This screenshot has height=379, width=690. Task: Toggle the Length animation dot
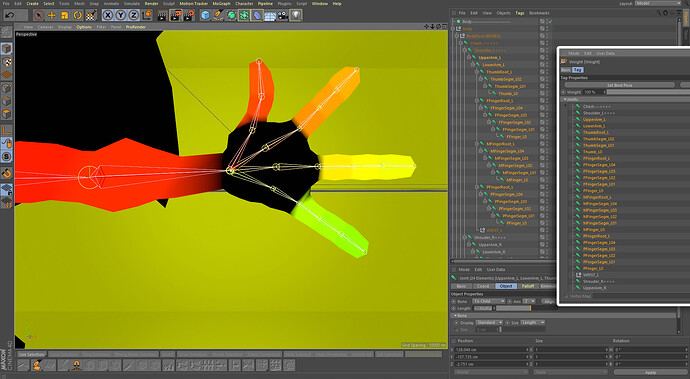[x=454, y=309]
